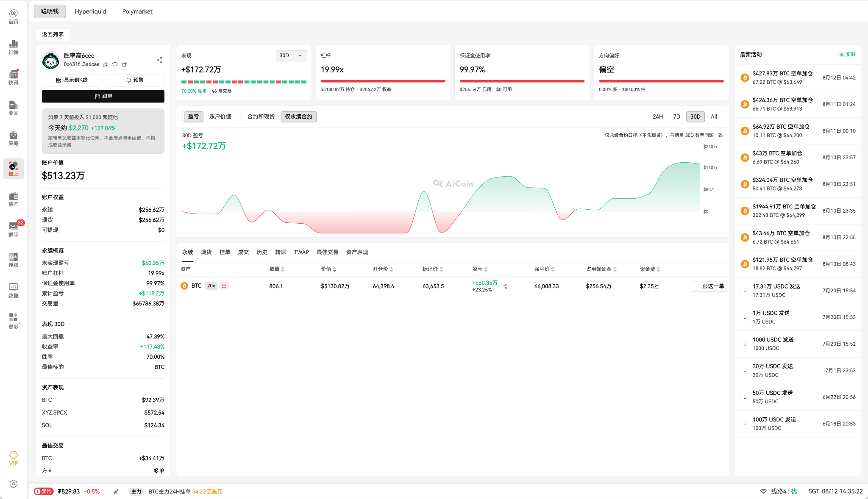Open the 快讯 news flash sidebar icon
This screenshot has height=499, width=868.
pyautogui.click(x=14, y=78)
